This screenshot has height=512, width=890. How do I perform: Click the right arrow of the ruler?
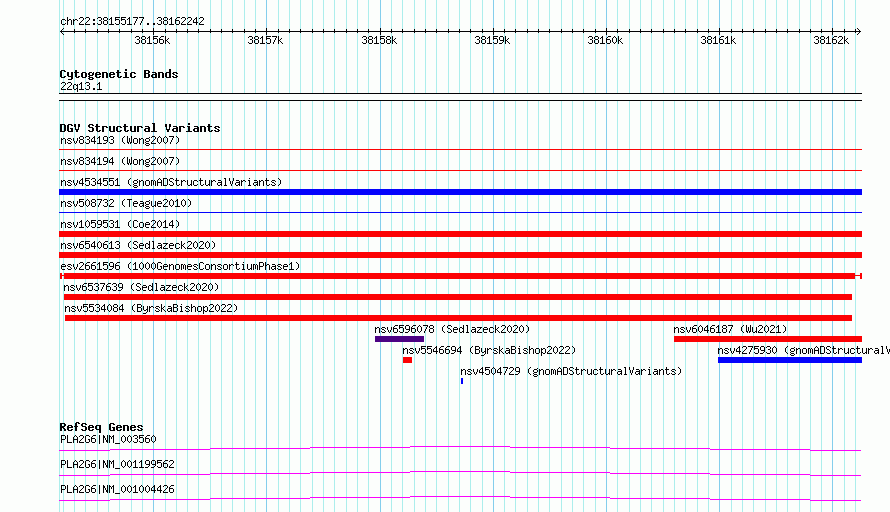point(858,31)
